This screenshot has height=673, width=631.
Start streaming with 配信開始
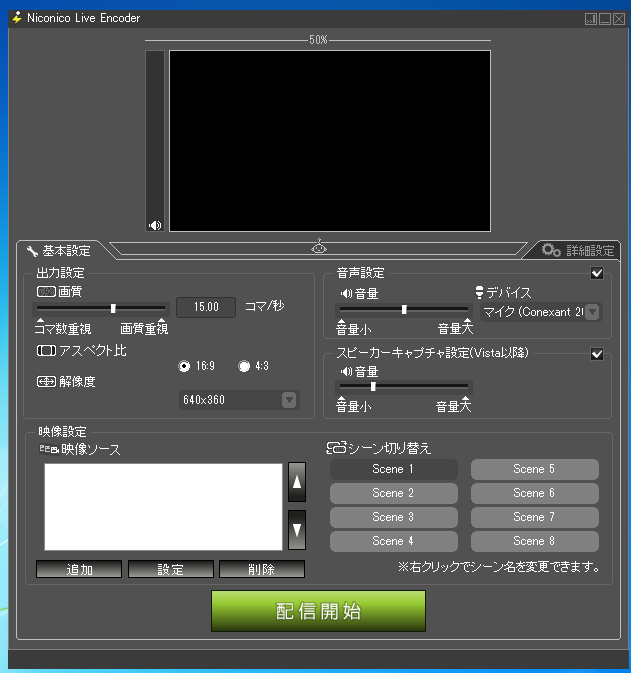coord(319,611)
